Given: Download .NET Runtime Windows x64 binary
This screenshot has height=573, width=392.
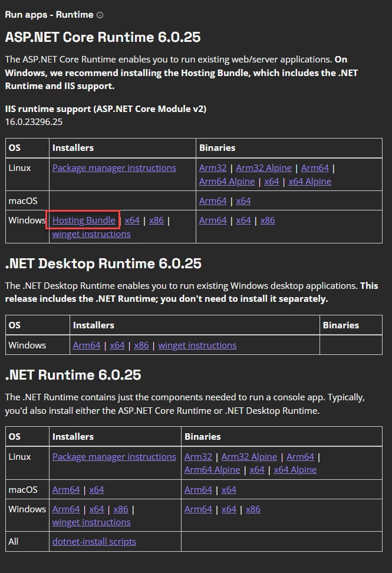Looking at the screenshot, I should pos(229,509).
